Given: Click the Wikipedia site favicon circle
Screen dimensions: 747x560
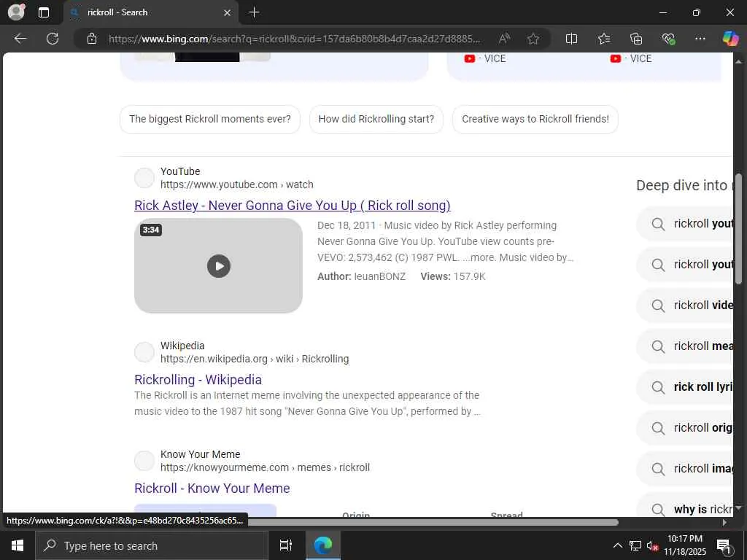Looking at the screenshot, I should [144, 352].
